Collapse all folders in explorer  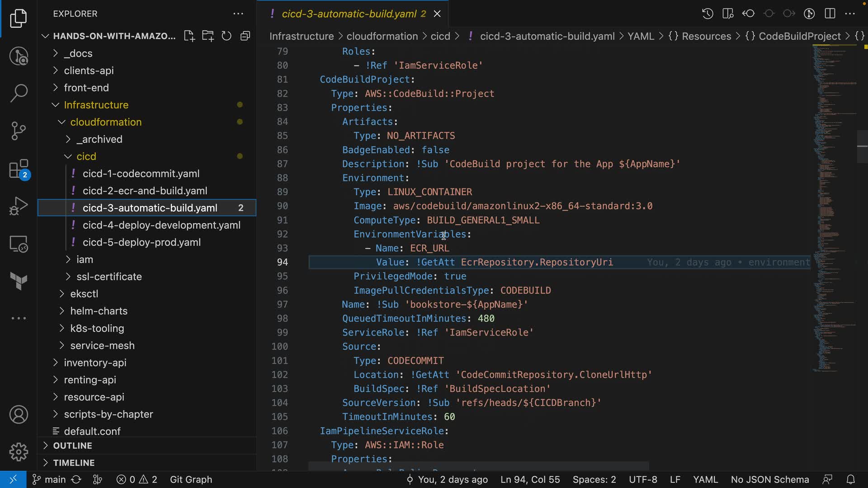[245, 36]
